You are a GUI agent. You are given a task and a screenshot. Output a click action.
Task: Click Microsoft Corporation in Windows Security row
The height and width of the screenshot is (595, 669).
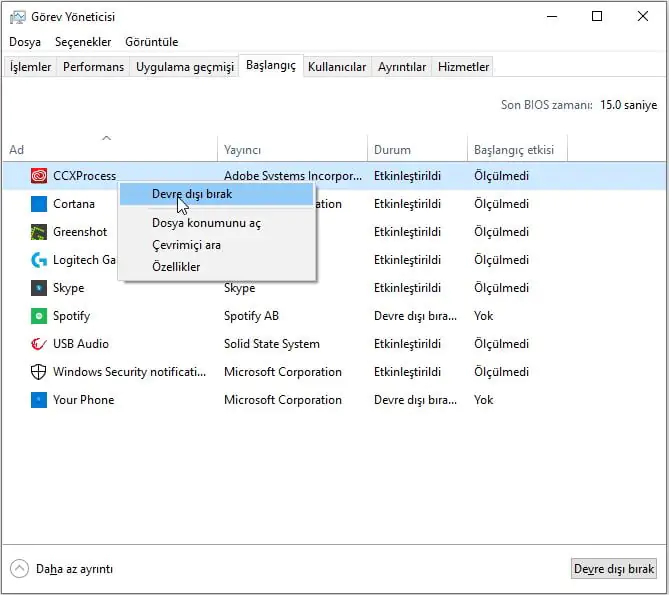click(283, 372)
